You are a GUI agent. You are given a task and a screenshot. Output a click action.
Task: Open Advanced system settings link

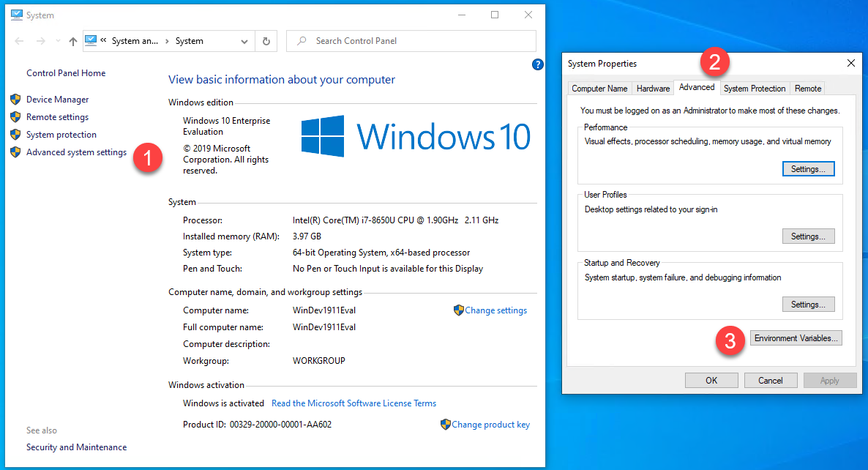[x=76, y=152]
